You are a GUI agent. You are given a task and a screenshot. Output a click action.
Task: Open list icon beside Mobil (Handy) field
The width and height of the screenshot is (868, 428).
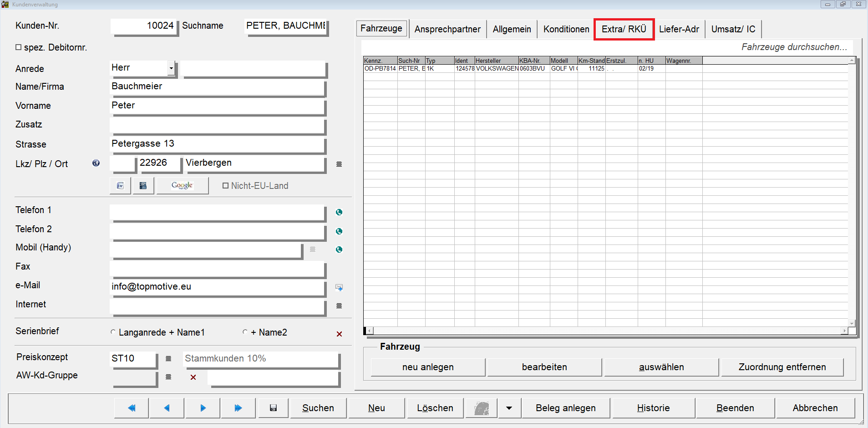tap(313, 250)
